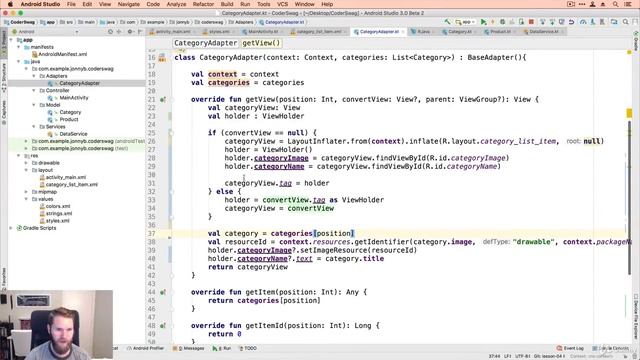Open the Build menu

pyautogui.click(x=227, y=4)
